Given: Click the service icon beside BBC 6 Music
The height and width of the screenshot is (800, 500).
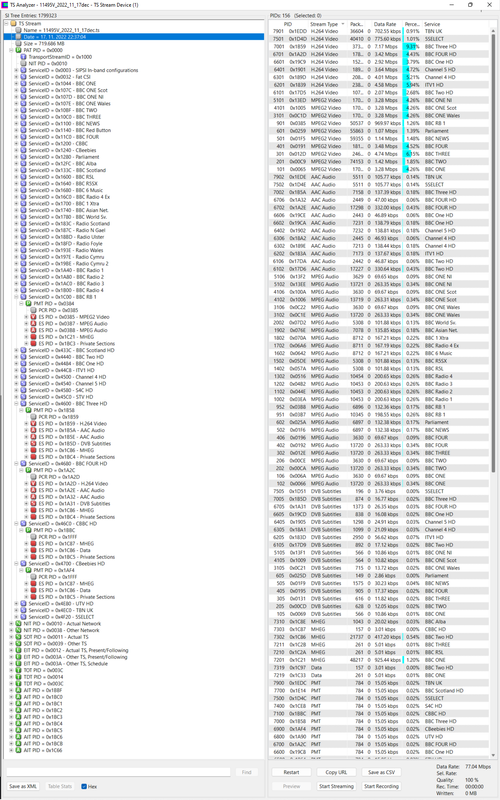Looking at the screenshot, I should 23,190.
